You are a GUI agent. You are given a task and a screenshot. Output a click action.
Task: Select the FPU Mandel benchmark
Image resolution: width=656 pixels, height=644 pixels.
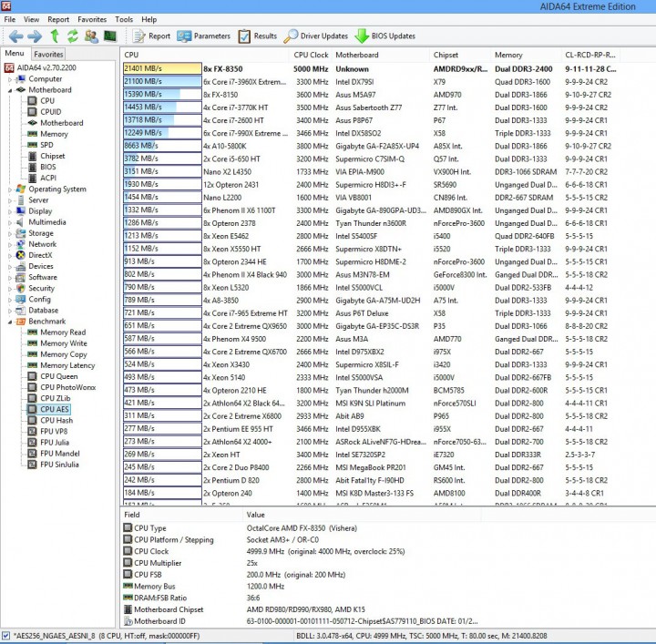(x=54, y=454)
